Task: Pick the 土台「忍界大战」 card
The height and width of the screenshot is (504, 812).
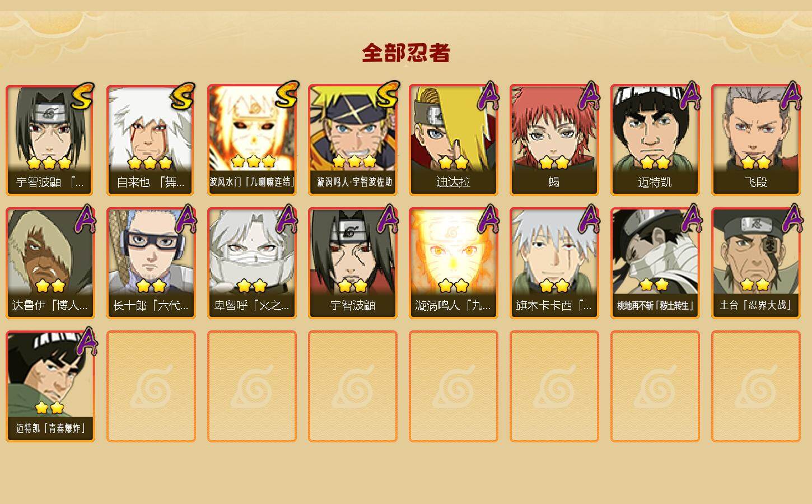Action: pos(756,263)
